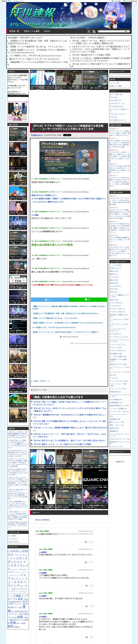Send article via the green LINE 送る button
138x644 pixels.
pos(88,299)
